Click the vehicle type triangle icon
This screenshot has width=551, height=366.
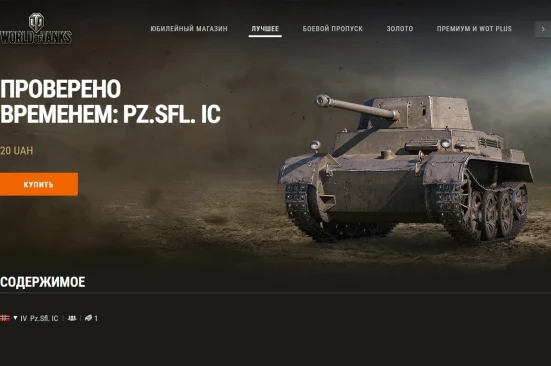pyautogui.click(x=15, y=318)
